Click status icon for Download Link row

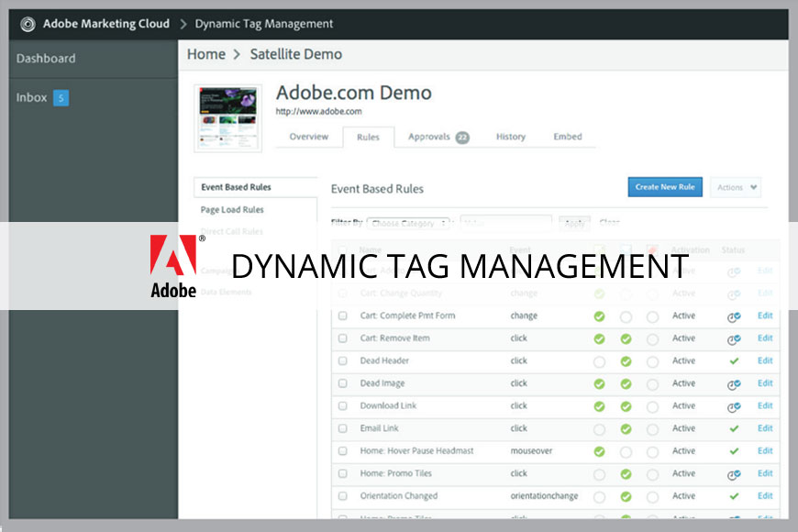pyautogui.click(x=734, y=406)
